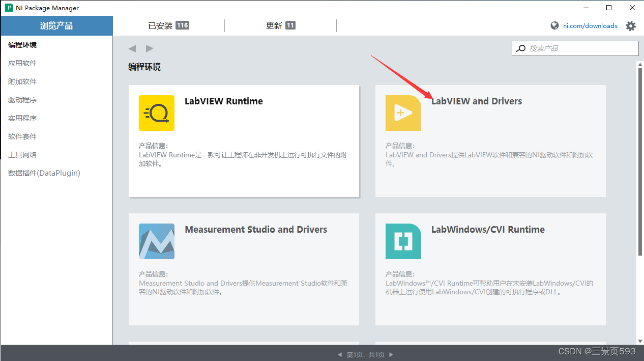
Task: Click the LabVIEW Runtime product icon
Action: point(156,113)
